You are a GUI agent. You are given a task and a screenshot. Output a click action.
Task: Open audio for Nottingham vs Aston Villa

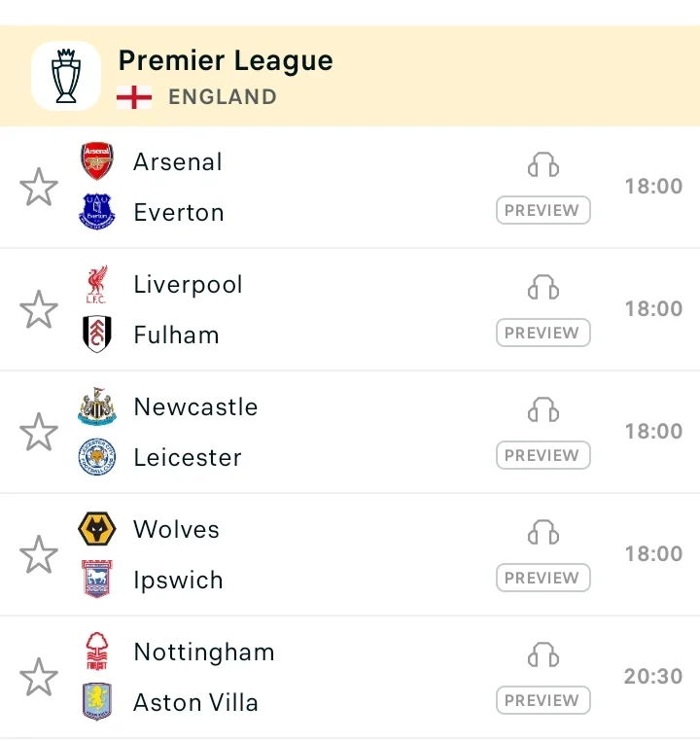543,654
